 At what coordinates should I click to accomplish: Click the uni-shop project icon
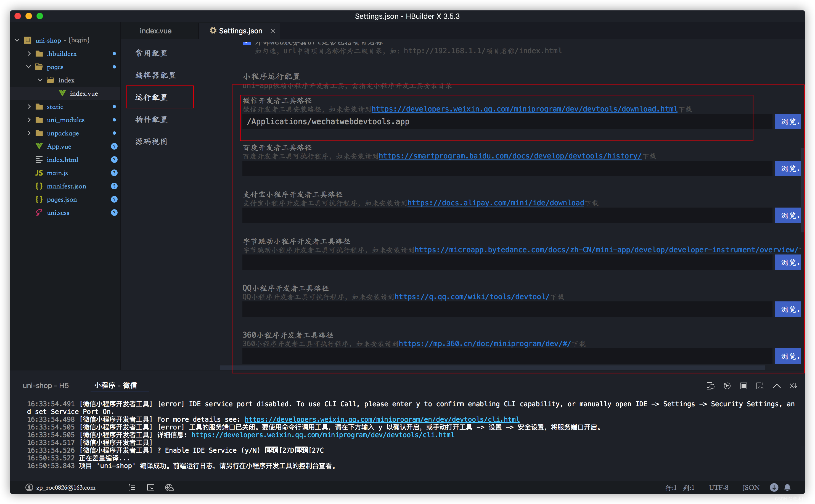pos(28,40)
